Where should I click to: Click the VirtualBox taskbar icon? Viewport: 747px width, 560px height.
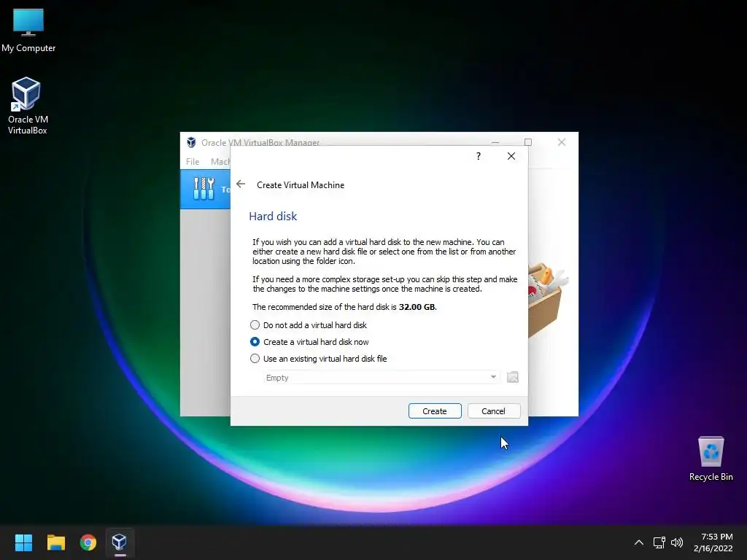pos(120,542)
